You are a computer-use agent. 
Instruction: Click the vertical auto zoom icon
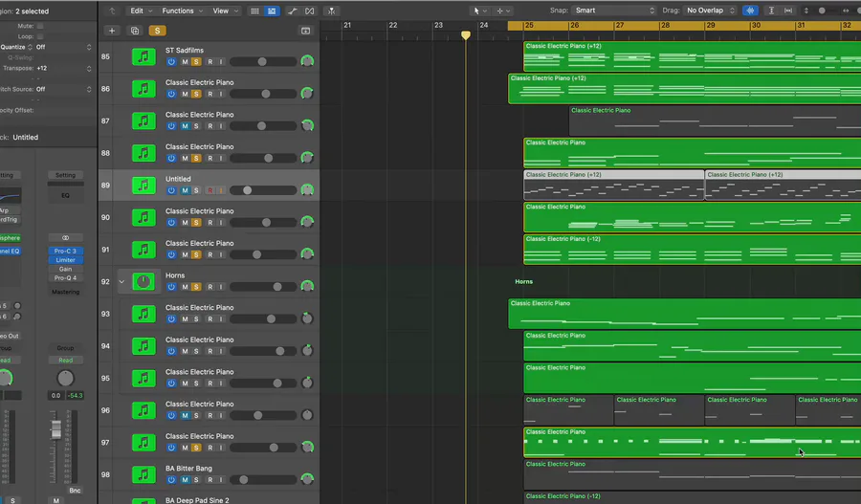771,11
